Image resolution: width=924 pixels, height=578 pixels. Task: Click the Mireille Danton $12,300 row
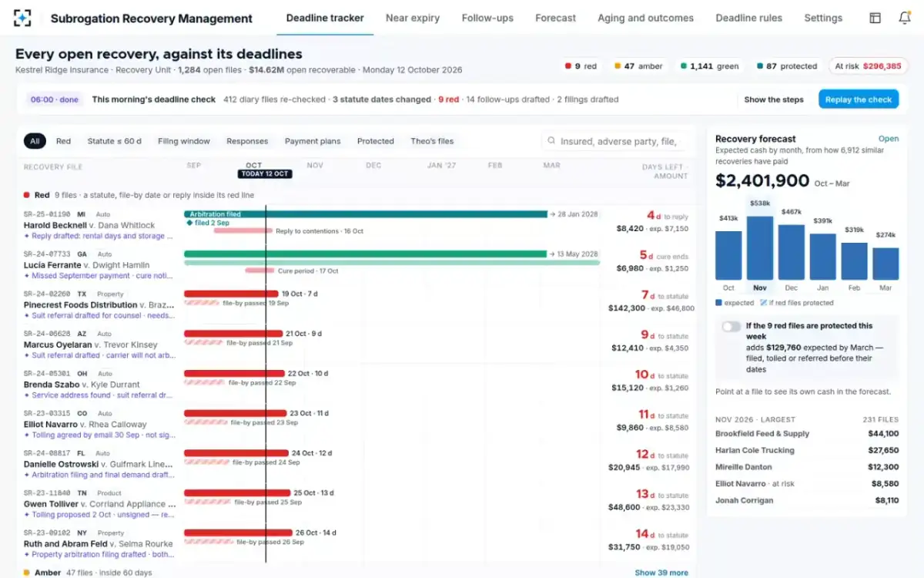[807, 467]
